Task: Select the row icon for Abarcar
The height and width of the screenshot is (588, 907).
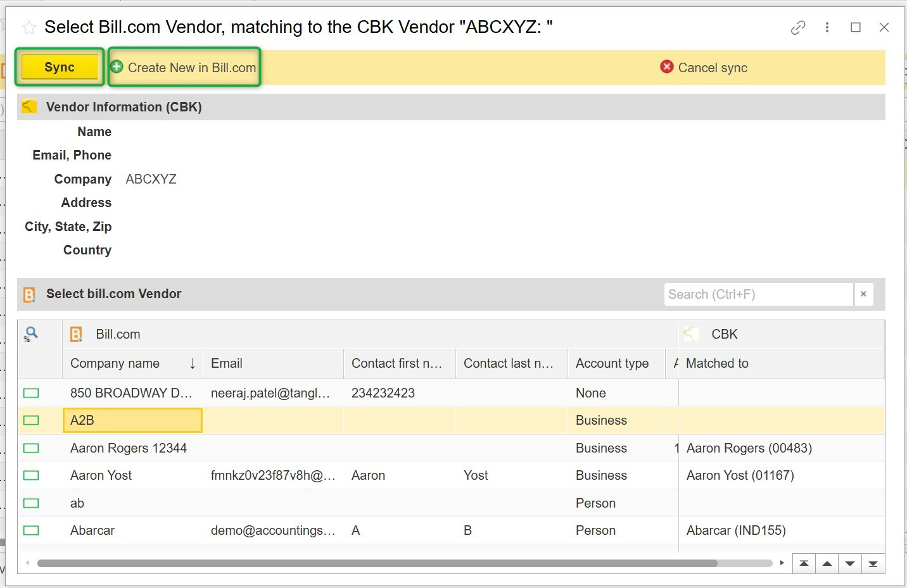Action: pyautogui.click(x=31, y=530)
